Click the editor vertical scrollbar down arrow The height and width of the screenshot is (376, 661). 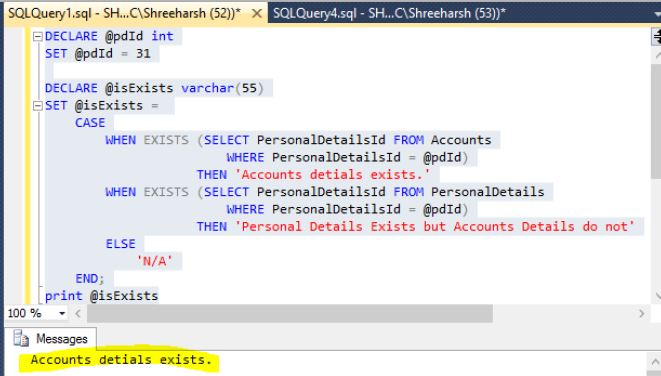coord(657,295)
